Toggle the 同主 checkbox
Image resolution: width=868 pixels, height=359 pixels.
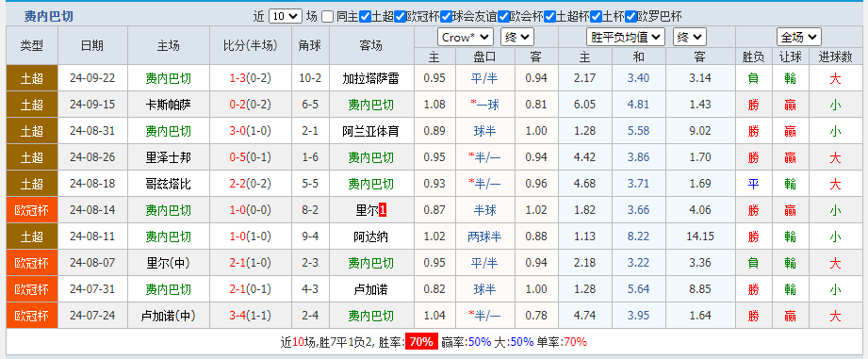pyautogui.click(x=328, y=17)
